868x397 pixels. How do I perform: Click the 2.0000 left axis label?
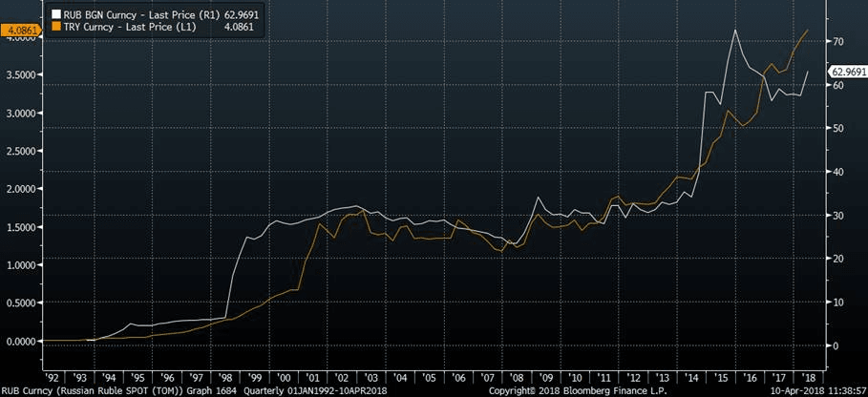[21, 189]
